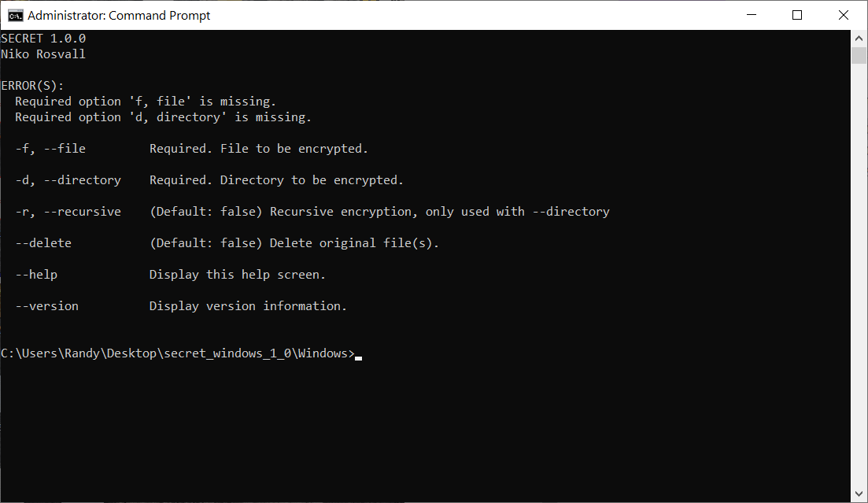This screenshot has width=868, height=503.
Task: Click the scrollbar up arrow
Action: (x=859, y=39)
